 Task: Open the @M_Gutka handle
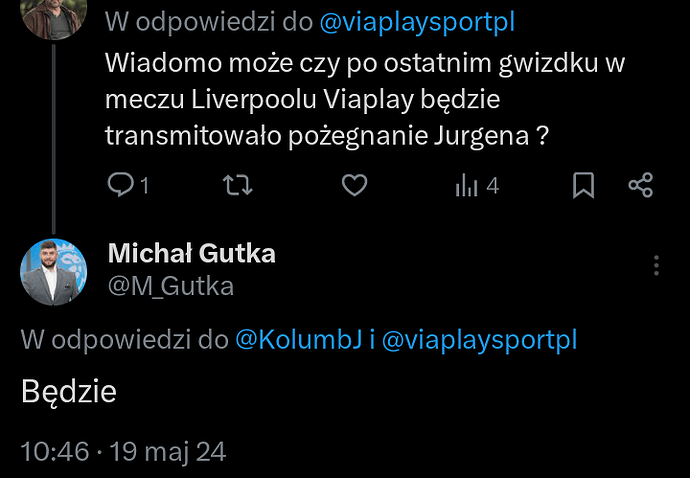171,287
